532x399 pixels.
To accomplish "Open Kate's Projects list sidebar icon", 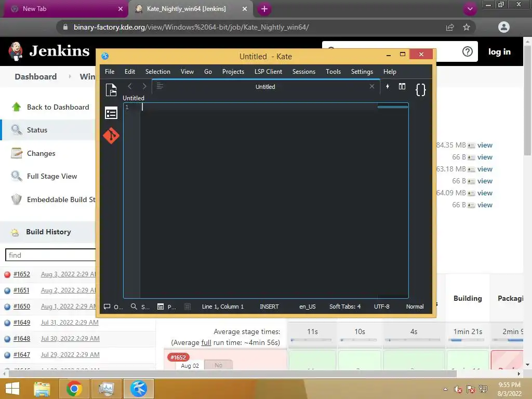I will 111,113.
